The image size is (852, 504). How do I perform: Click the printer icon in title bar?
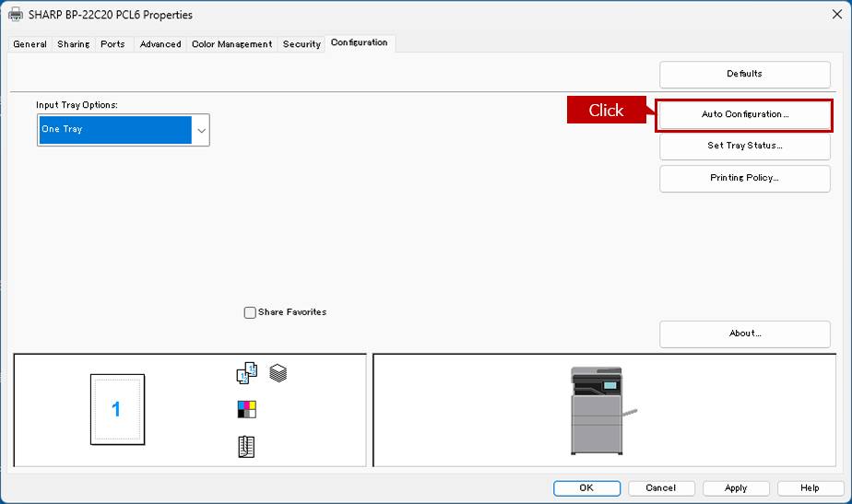click(x=15, y=15)
